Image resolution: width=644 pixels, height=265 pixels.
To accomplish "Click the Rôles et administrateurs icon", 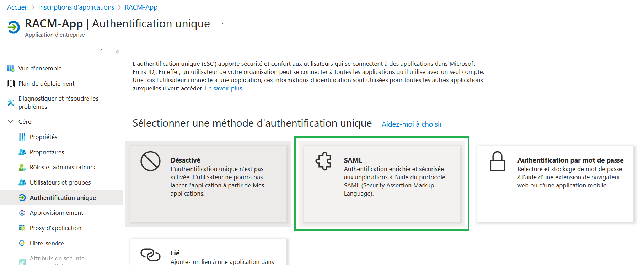I will click(x=22, y=167).
